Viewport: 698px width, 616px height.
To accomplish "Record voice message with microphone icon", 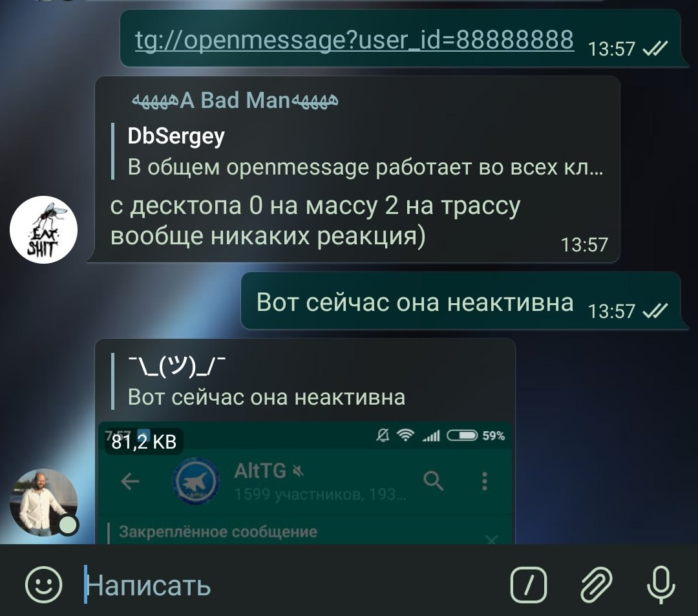I will [x=661, y=584].
